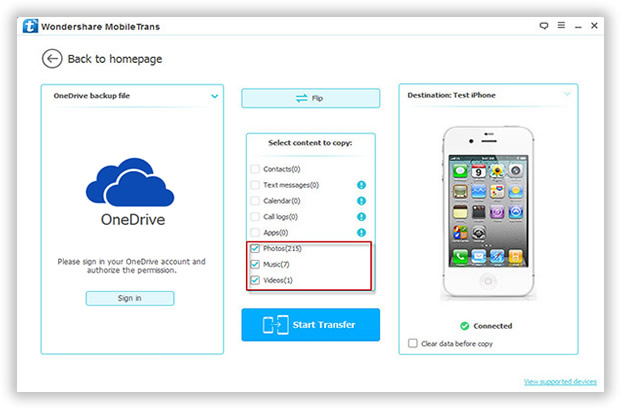The height and width of the screenshot is (409, 621).
Task: Click the Sign in button
Action: [130, 298]
